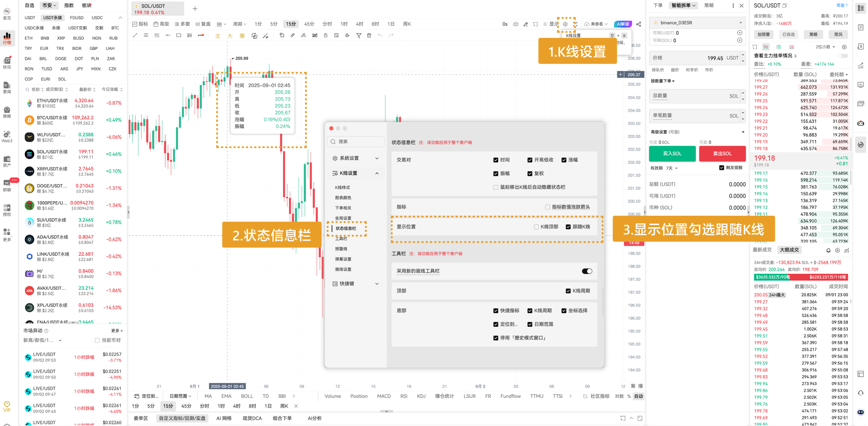Collapse K线设置 section in settings
Screen dimensions: 868x426
(356, 173)
